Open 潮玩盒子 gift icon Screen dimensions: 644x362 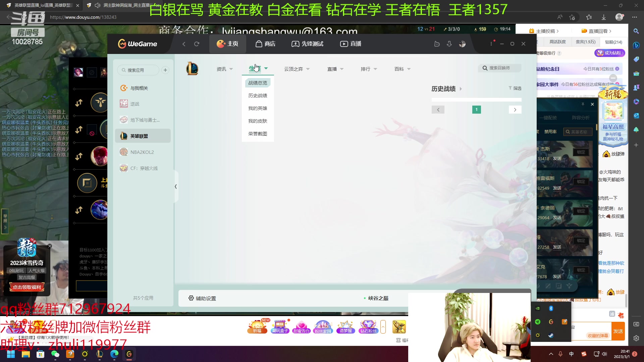[x=280, y=326]
